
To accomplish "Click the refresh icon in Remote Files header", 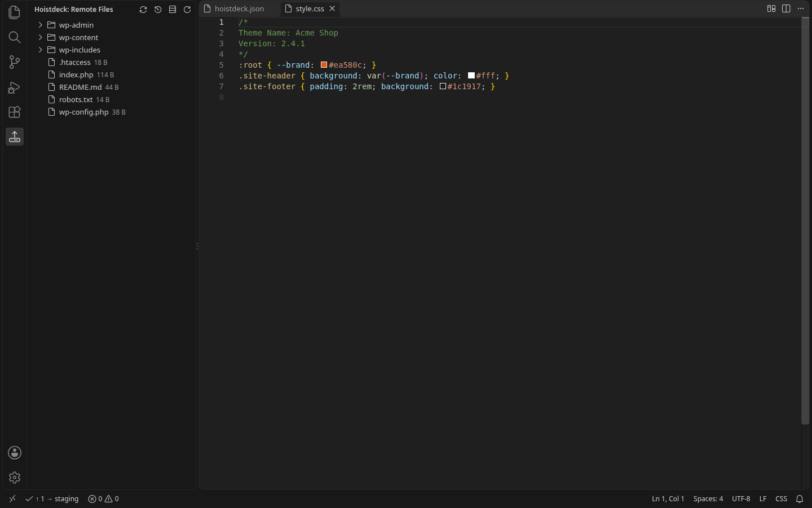I will [187, 10].
